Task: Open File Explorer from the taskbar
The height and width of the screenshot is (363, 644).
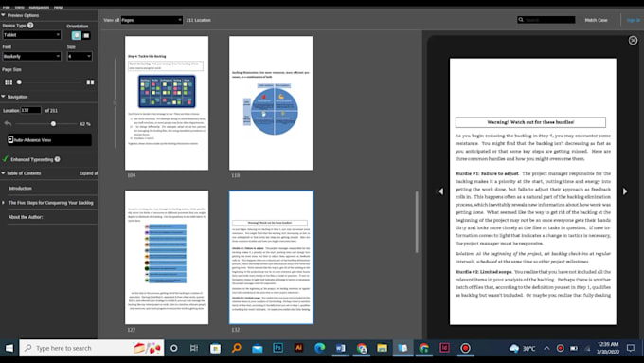Action: (x=382, y=348)
